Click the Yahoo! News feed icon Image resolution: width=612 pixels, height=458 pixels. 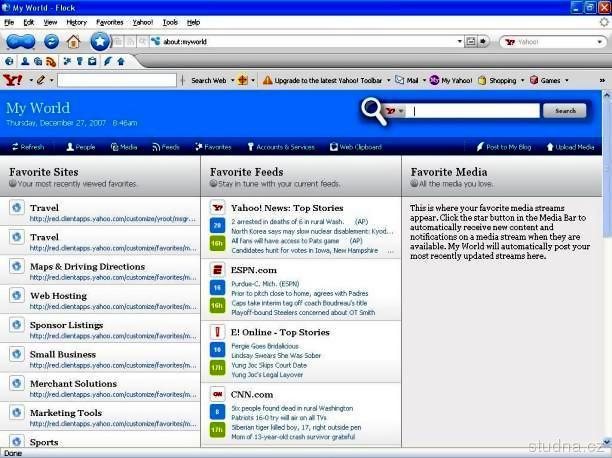coord(218,208)
